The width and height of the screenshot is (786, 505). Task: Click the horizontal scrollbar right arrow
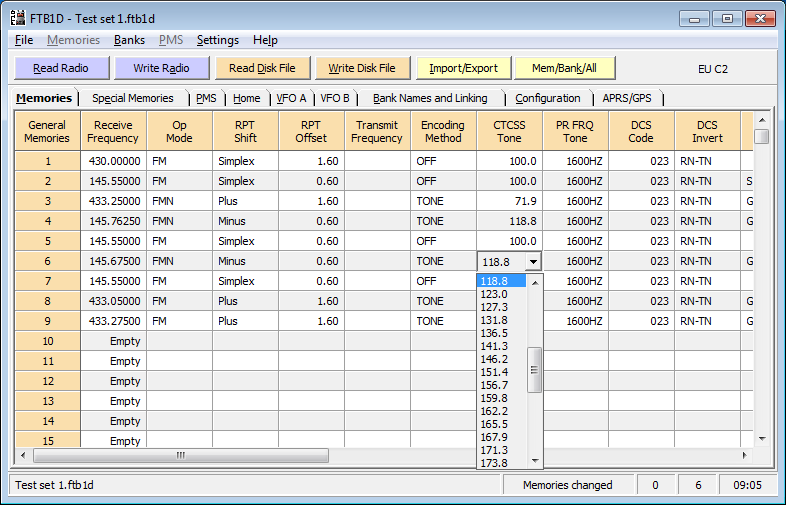746,455
